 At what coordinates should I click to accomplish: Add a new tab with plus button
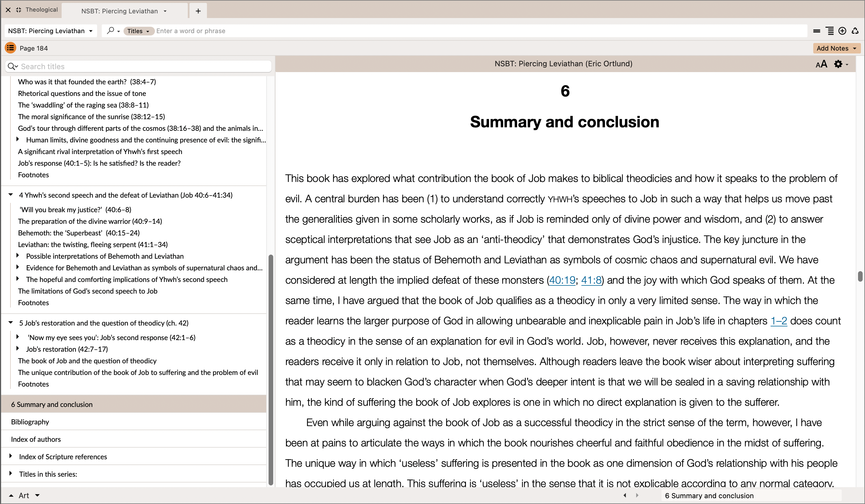pos(198,11)
